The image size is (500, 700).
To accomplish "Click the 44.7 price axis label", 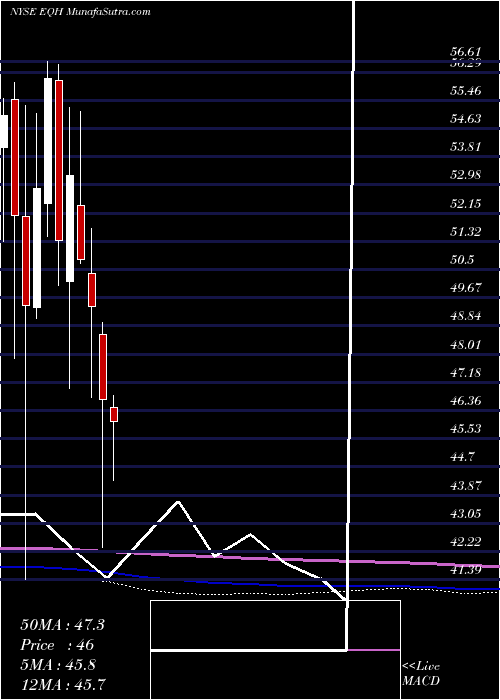I will click(462, 457).
